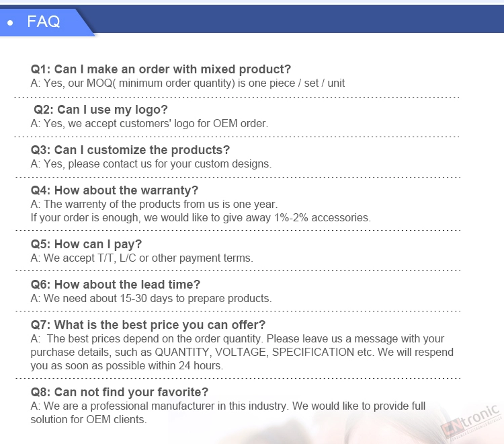Select the Q2 use my logo question
This screenshot has height=444, width=504.
click(101, 110)
